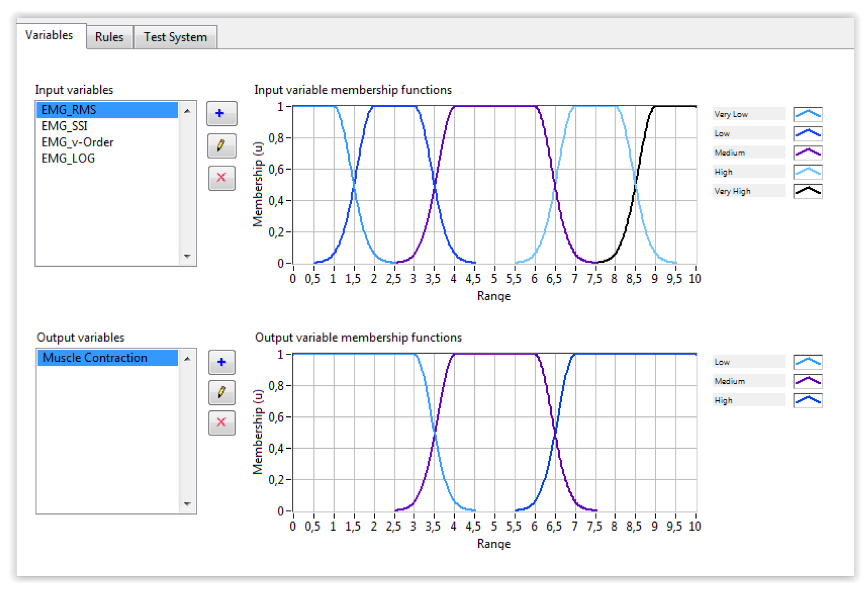Click the Medium input purple legend swatch
Image resolution: width=868 pixels, height=593 pixels.
807,153
